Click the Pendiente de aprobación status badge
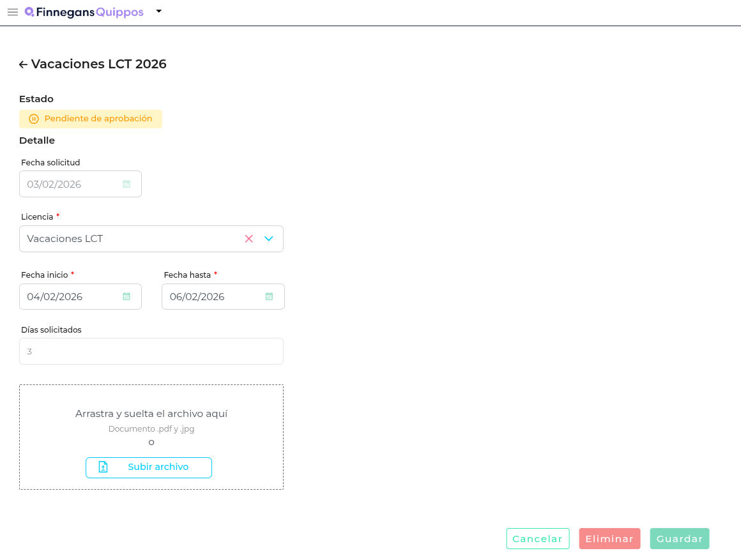741x560 pixels. (91, 119)
